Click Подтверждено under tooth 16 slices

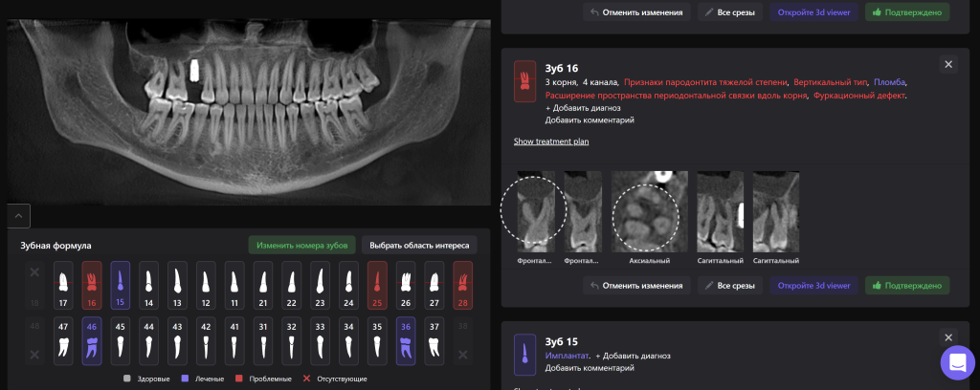pyautogui.click(x=907, y=285)
